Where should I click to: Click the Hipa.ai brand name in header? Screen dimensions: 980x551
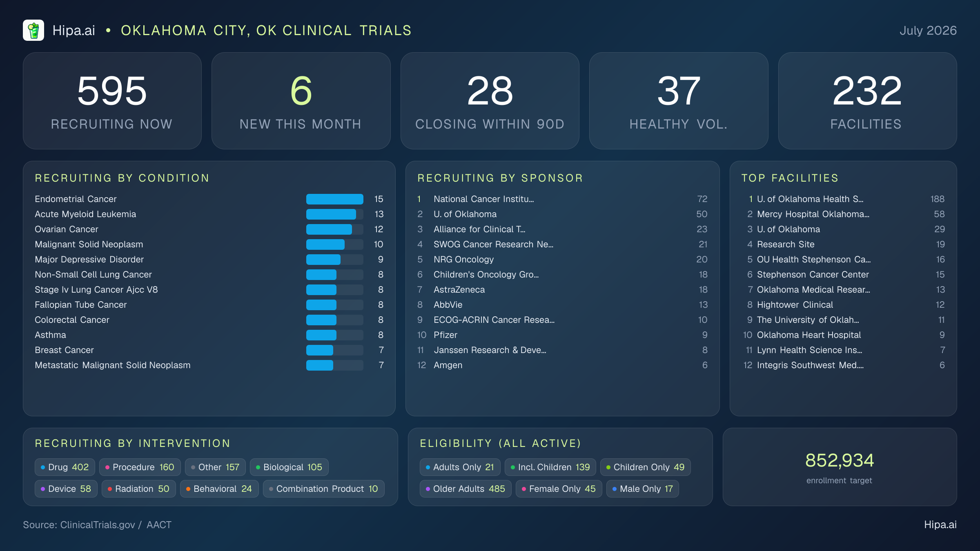pyautogui.click(x=73, y=30)
